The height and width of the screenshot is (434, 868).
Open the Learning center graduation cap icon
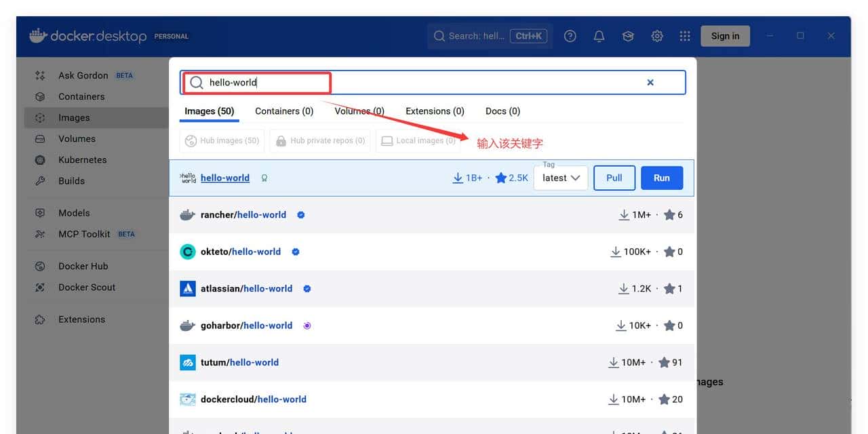[x=628, y=36]
